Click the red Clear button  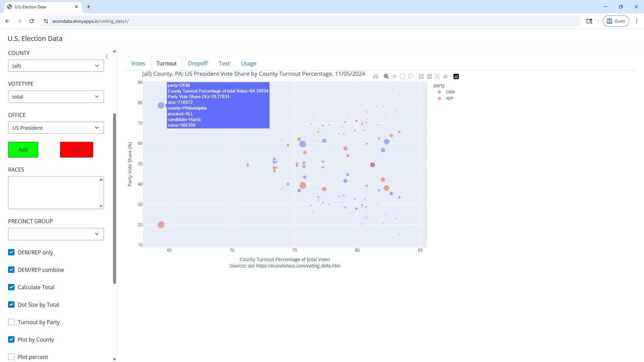point(76,149)
